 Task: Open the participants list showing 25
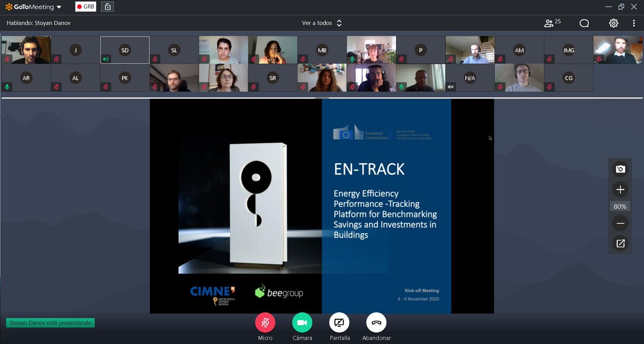pyautogui.click(x=552, y=23)
